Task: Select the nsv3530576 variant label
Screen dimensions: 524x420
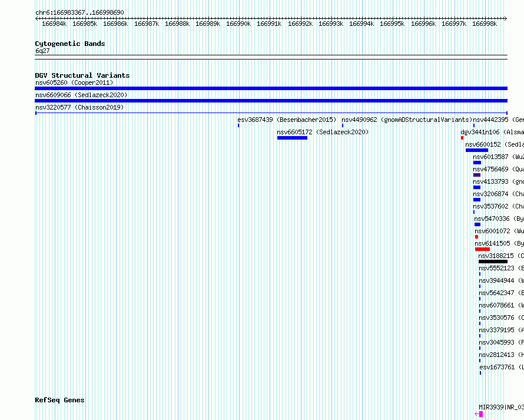Action: [501, 318]
